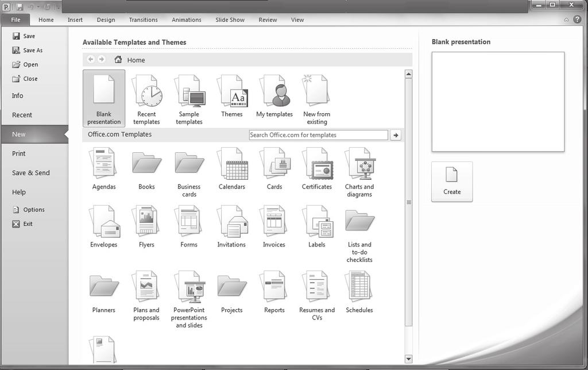Switch to the View tab
Screen dimensions: 588x370
pos(297,20)
